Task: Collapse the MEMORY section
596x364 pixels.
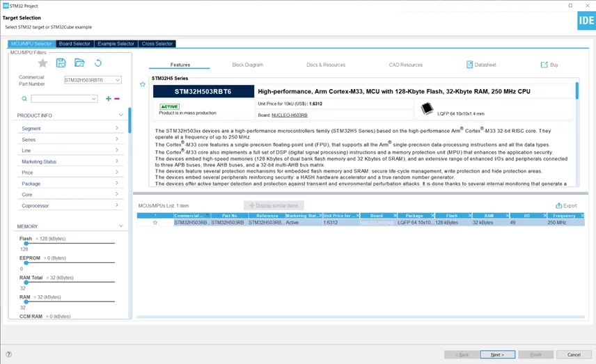Action: [x=121, y=226]
